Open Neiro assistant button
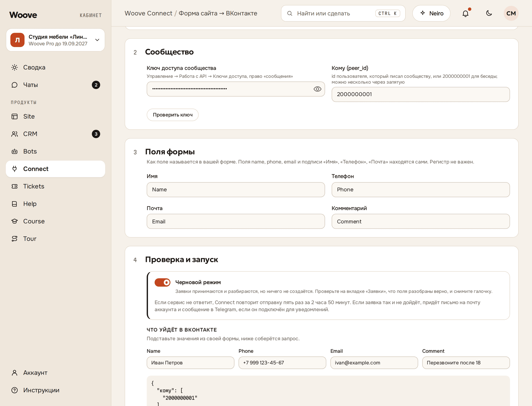 pos(431,13)
